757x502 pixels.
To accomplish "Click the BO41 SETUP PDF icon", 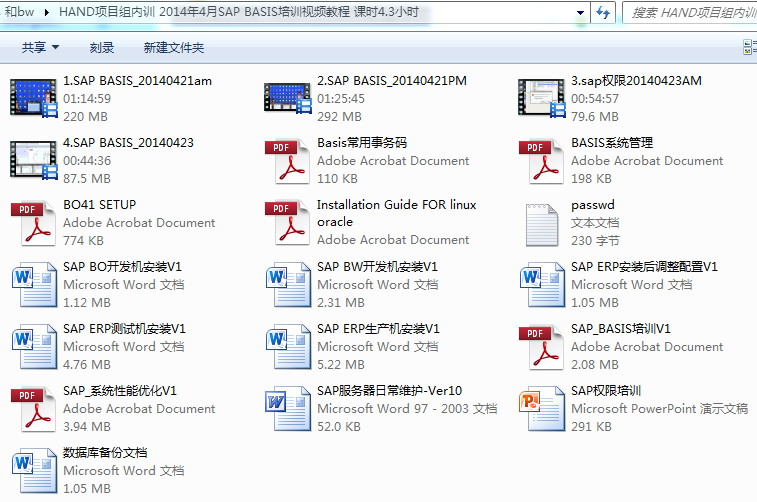I will click(x=33, y=223).
